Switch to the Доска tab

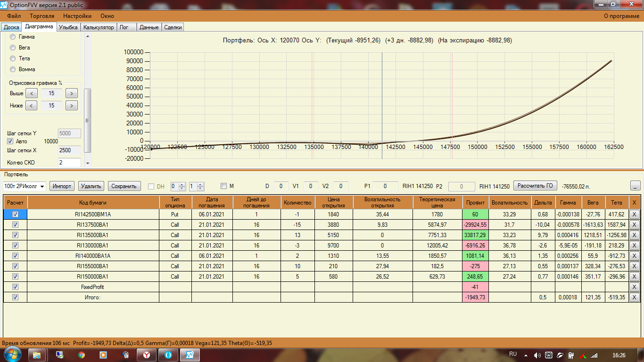coord(11,27)
